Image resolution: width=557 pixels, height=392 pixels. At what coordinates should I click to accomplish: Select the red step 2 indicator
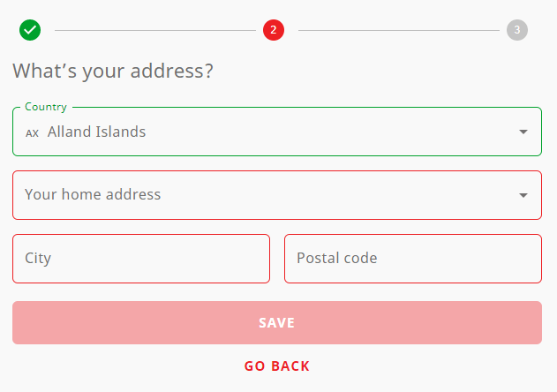pyautogui.click(x=274, y=30)
